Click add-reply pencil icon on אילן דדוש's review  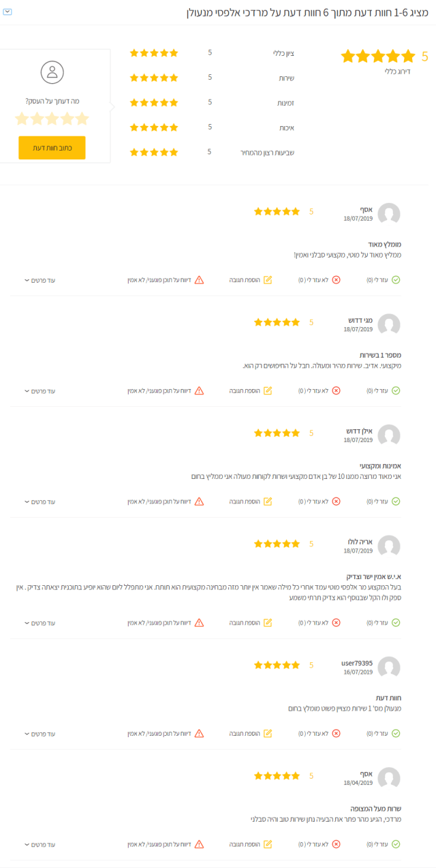pyautogui.click(x=268, y=501)
